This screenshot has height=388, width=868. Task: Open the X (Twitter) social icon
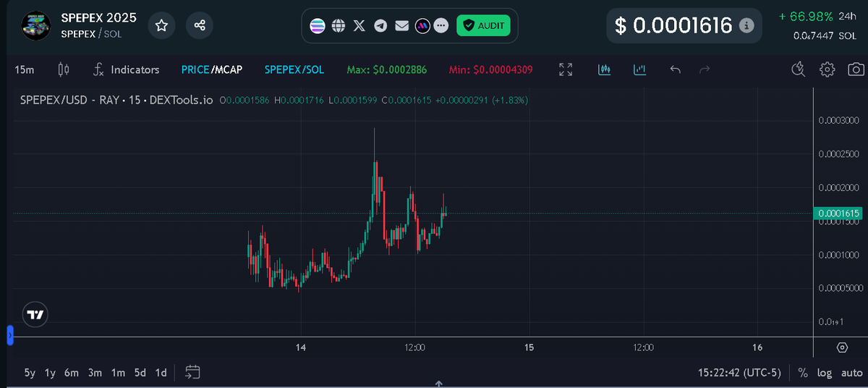click(x=359, y=25)
